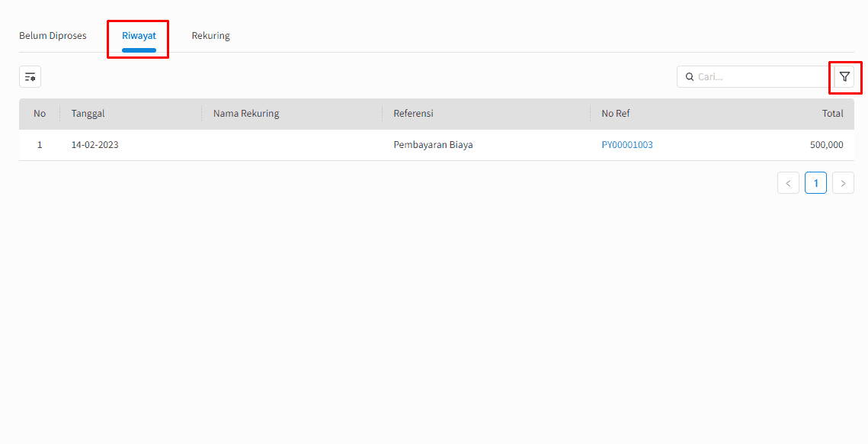
Task: Select the date cell 14-02-2023
Action: (94, 145)
